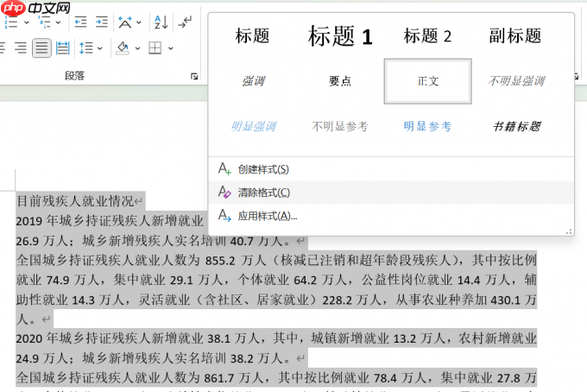Screen dimensions: 587x392
Task: Click the multilevel list icon
Action: coord(44,22)
